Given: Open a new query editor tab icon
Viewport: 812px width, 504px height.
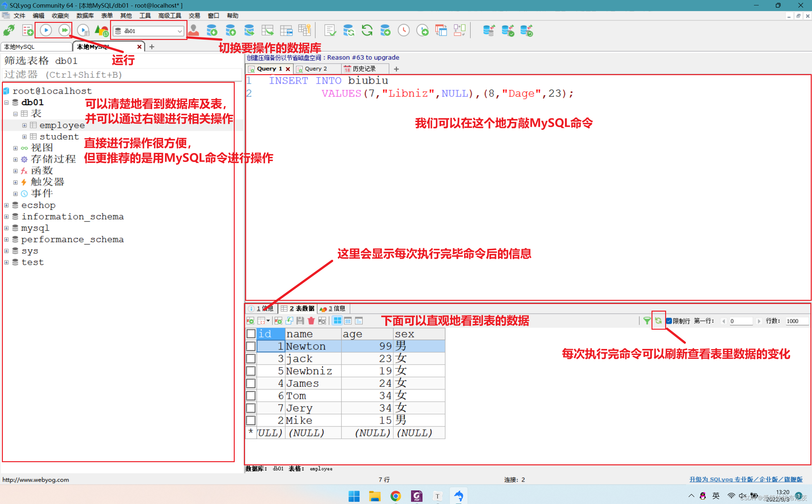Looking at the screenshot, I should (28, 31).
